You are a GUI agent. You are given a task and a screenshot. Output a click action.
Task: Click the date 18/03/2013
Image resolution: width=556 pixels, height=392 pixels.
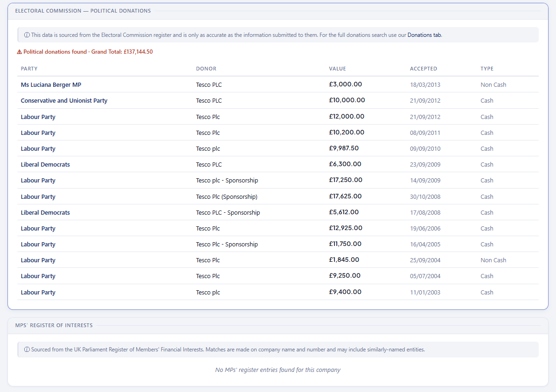coord(425,85)
